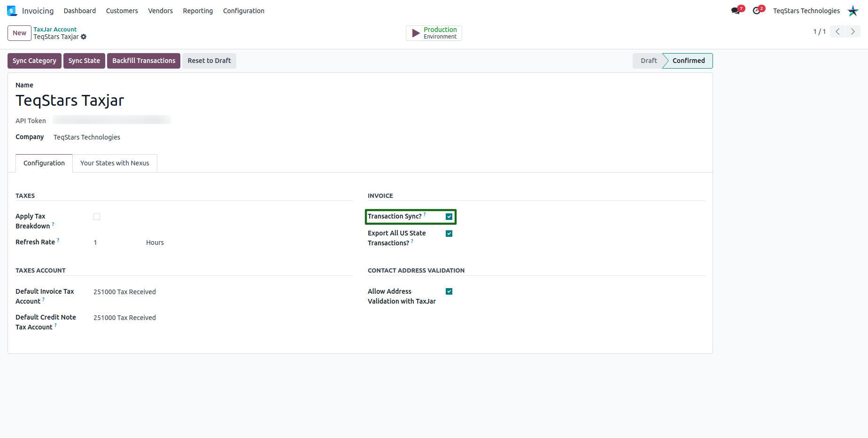This screenshot has width=868, height=438.
Task: Open the Vendors menu
Action: point(161,11)
